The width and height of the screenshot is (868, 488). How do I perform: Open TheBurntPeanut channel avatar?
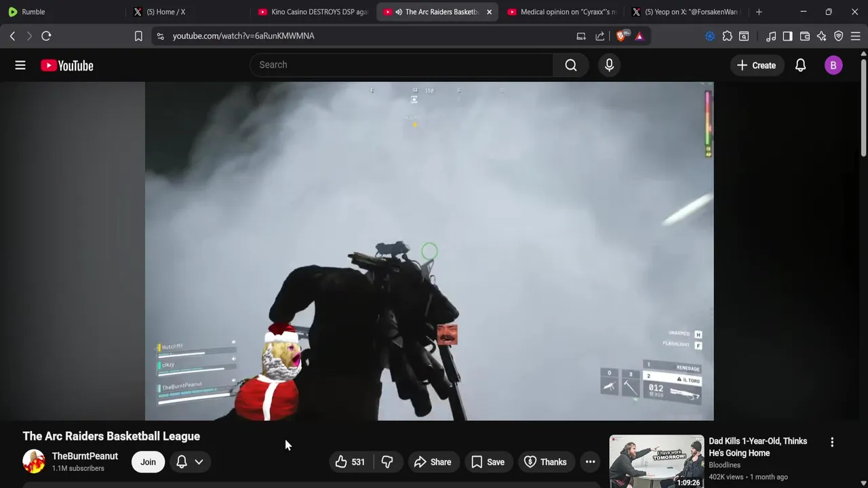click(34, 462)
